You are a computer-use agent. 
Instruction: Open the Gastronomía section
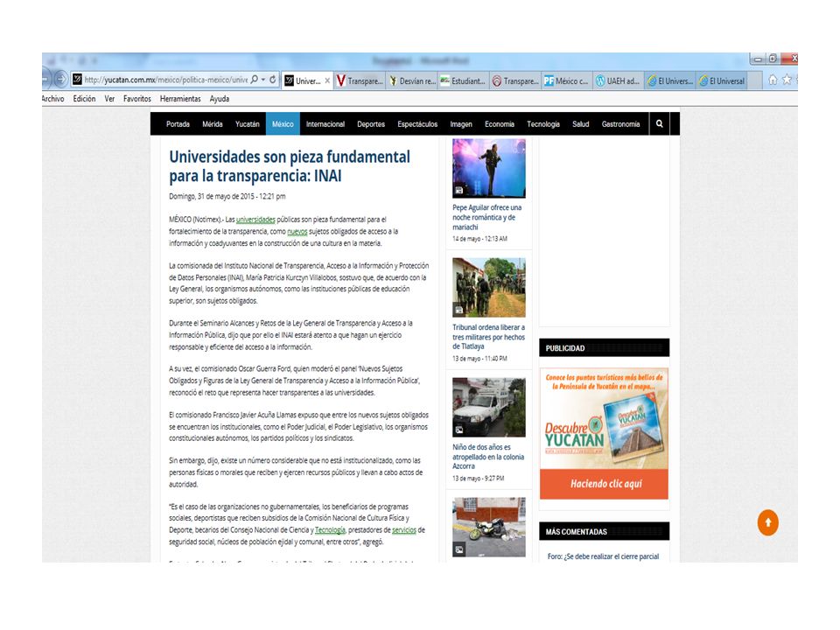click(621, 123)
